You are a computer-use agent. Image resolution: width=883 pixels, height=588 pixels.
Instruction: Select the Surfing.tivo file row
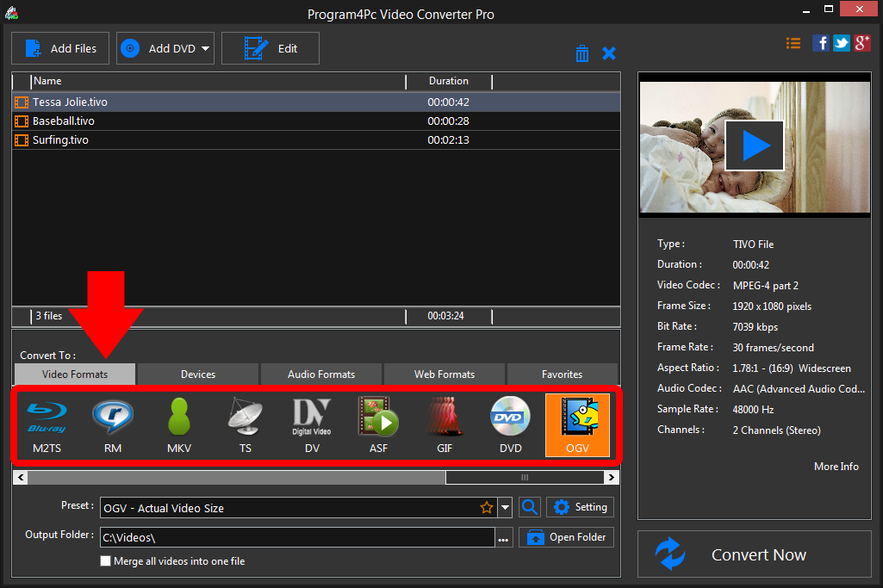tap(316, 140)
